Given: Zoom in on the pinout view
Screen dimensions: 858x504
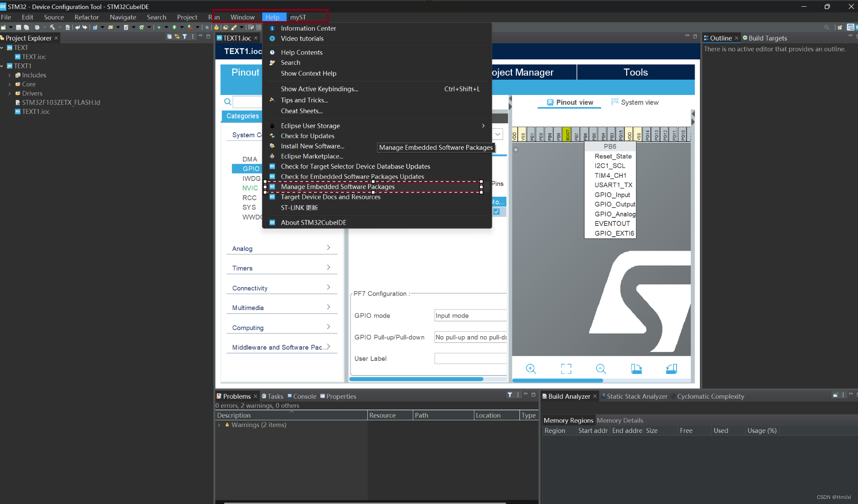Looking at the screenshot, I should point(531,369).
